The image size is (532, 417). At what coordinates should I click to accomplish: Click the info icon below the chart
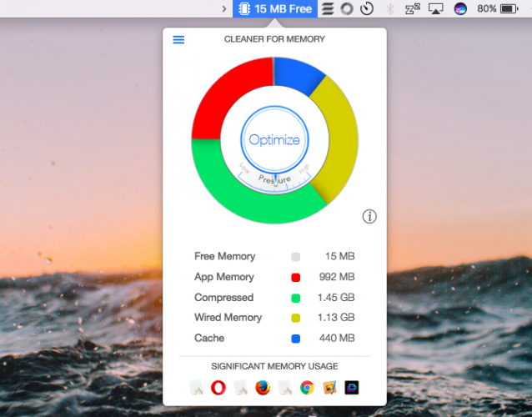point(369,216)
